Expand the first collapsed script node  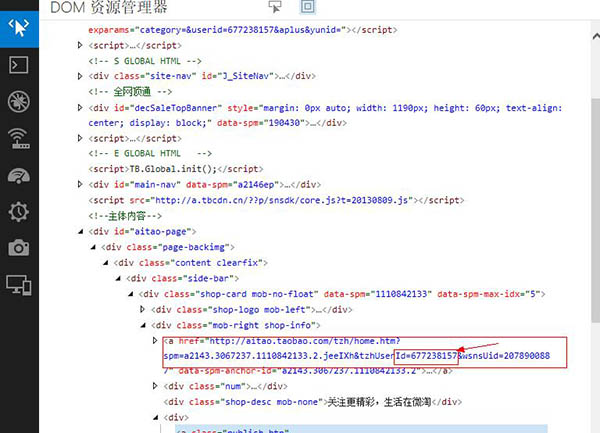pos(80,45)
